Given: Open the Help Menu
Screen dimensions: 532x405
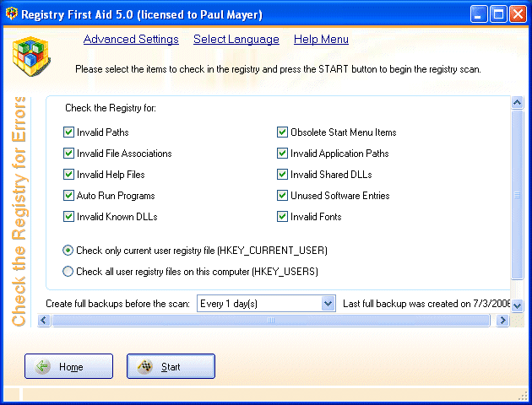Looking at the screenshot, I should (321, 40).
